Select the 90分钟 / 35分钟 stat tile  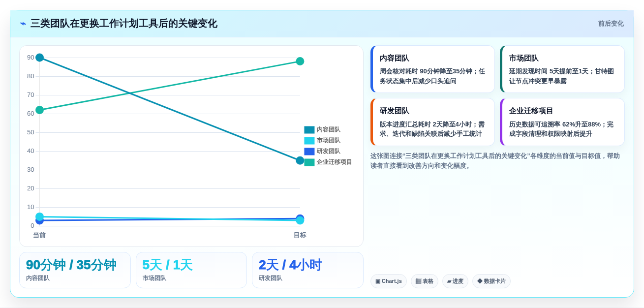coord(75,270)
